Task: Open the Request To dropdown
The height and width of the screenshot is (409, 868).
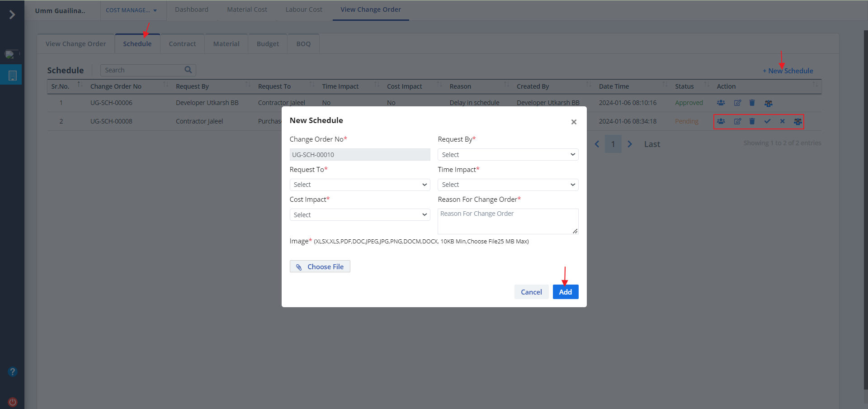Action: 359,185
